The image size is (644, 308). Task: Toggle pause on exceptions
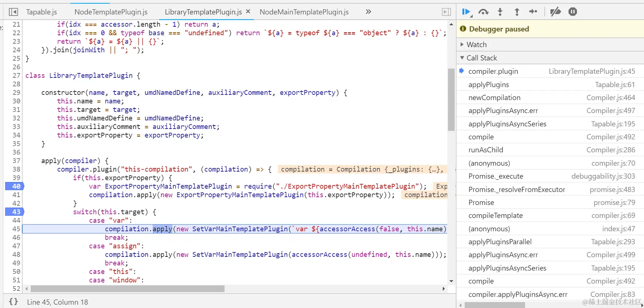click(x=572, y=12)
